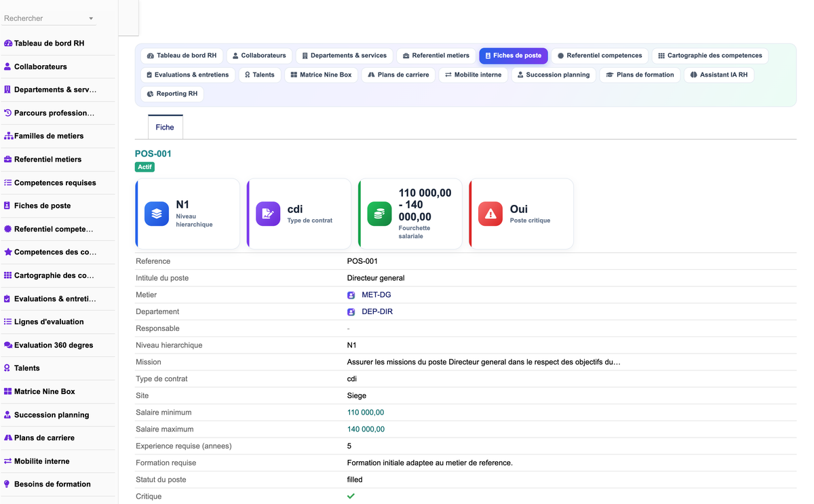Click the POS-001 heading
Screen dimensions: 814x504
point(153,154)
